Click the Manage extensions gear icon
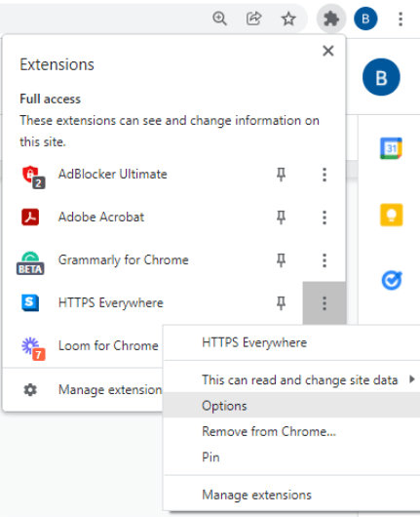 (x=30, y=390)
